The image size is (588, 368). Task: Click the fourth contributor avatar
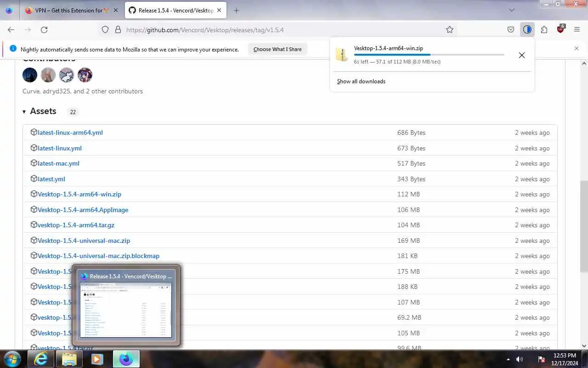(x=85, y=75)
